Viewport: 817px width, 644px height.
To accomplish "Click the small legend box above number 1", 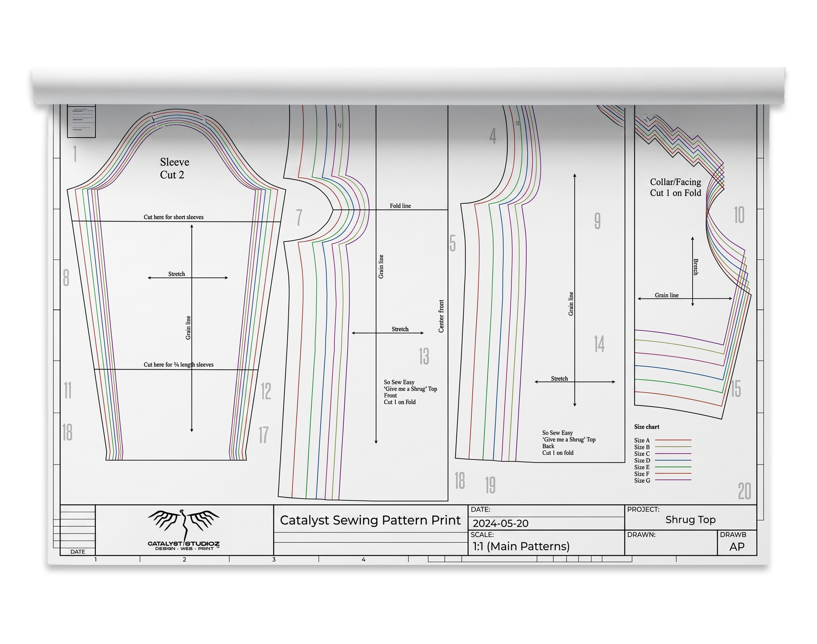I will tap(81, 121).
